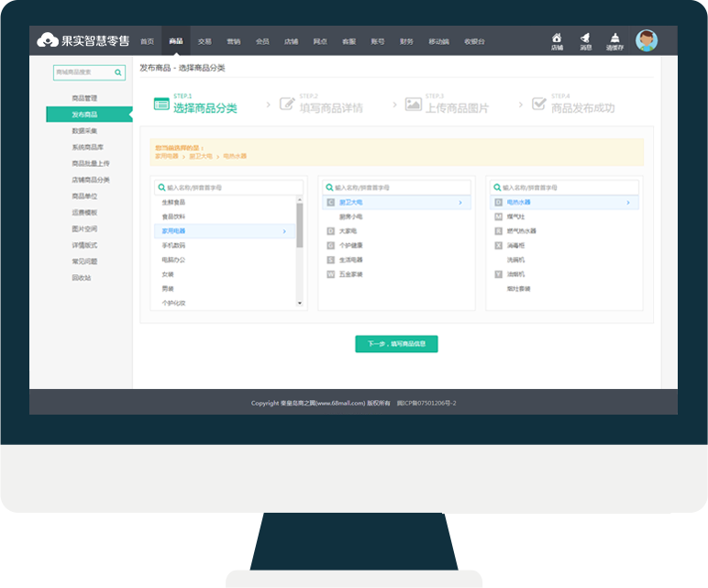Screen dimensions: 708x588
Task: Click the first category list scrollbar
Action: click(x=299, y=225)
